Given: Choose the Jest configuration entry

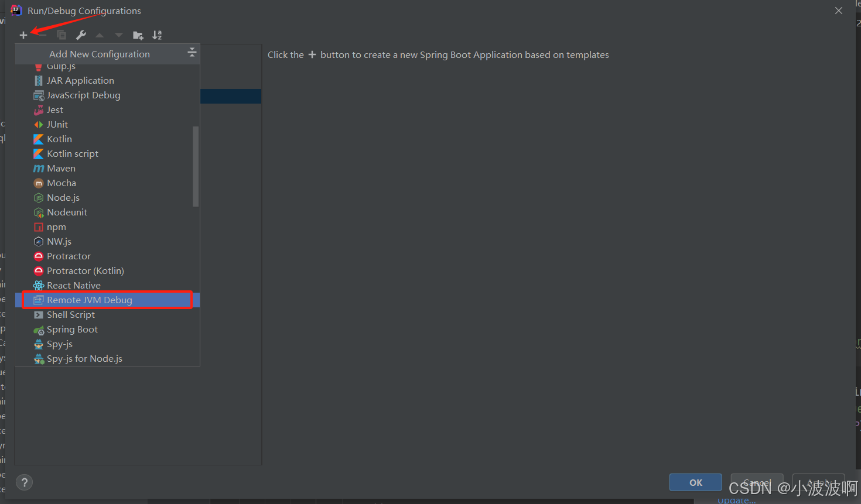Looking at the screenshot, I should [107, 109].
